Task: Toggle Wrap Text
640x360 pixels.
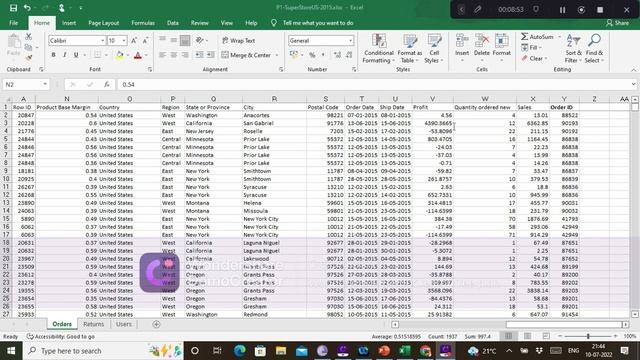Action: (239, 40)
